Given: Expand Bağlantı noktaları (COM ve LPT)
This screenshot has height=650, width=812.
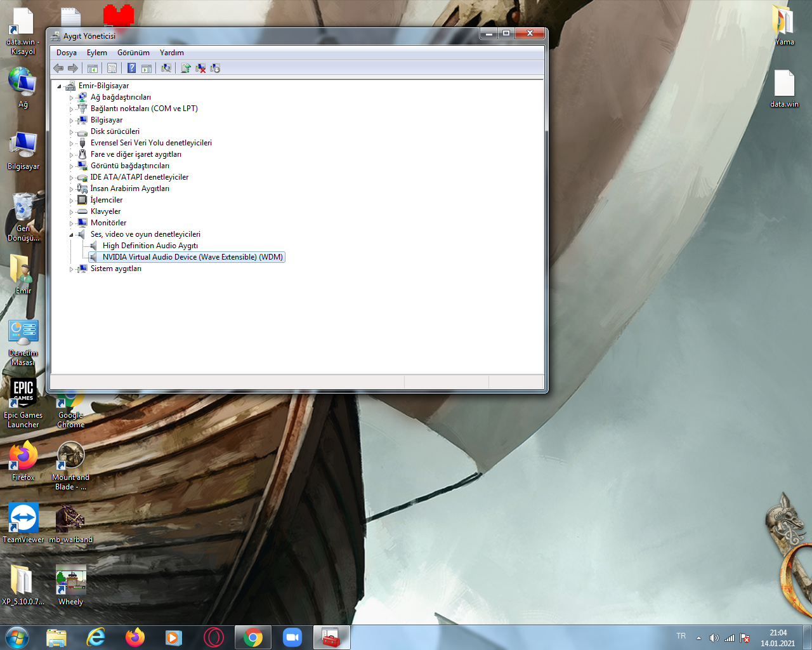Looking at the screenshot, I should coord(71,109).
